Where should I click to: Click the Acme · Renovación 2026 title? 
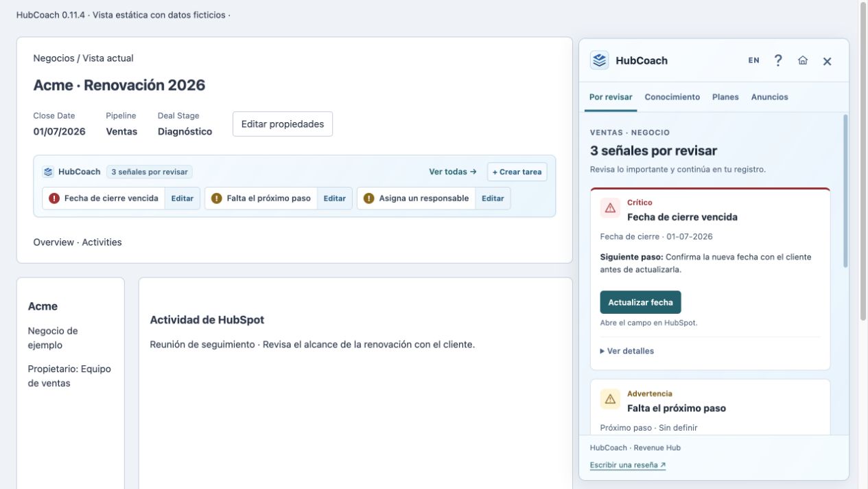click(x=119, y=85)
